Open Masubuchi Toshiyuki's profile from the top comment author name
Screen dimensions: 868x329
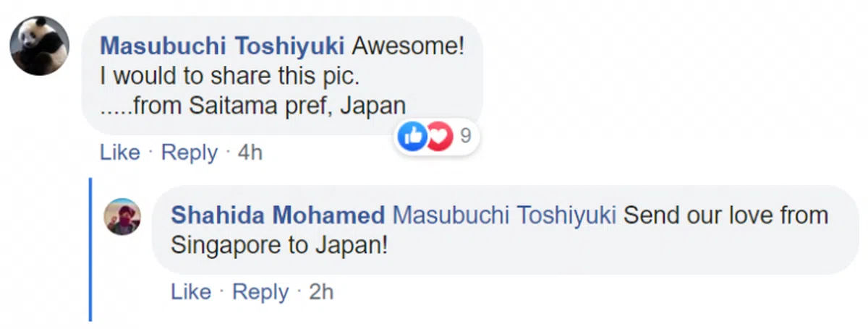pos(222,46)
